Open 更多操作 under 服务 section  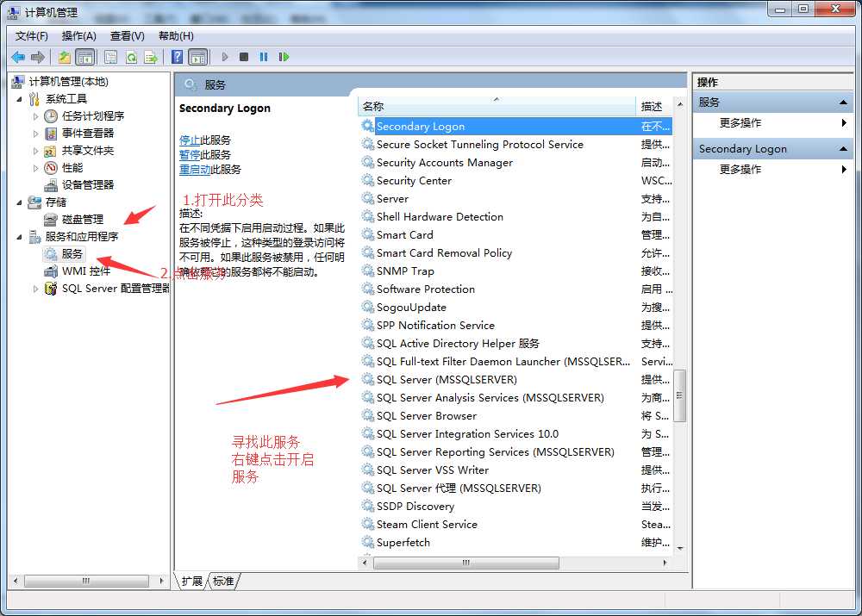tap(740, 123)
